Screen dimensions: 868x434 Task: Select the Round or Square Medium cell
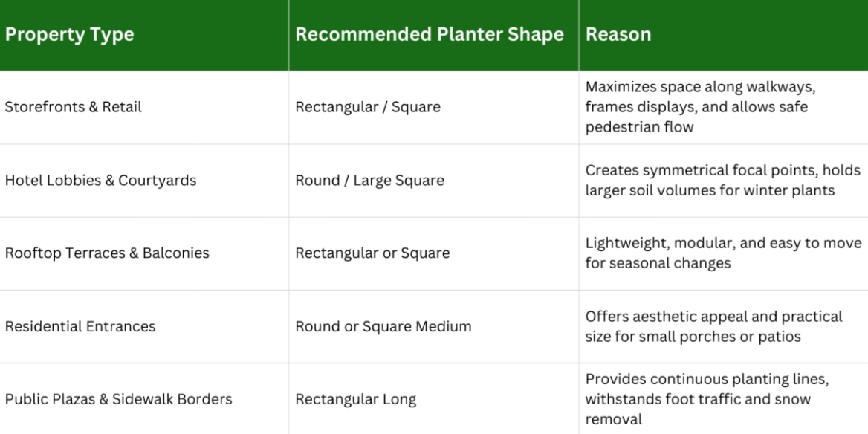point(383,326)
